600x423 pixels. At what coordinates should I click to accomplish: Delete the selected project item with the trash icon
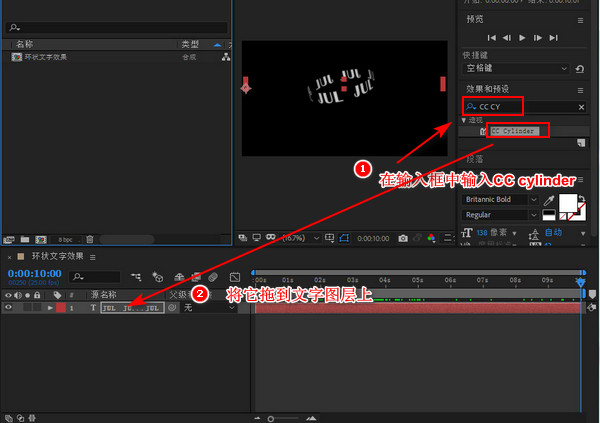pyautogui.click(x=90, y=239)
